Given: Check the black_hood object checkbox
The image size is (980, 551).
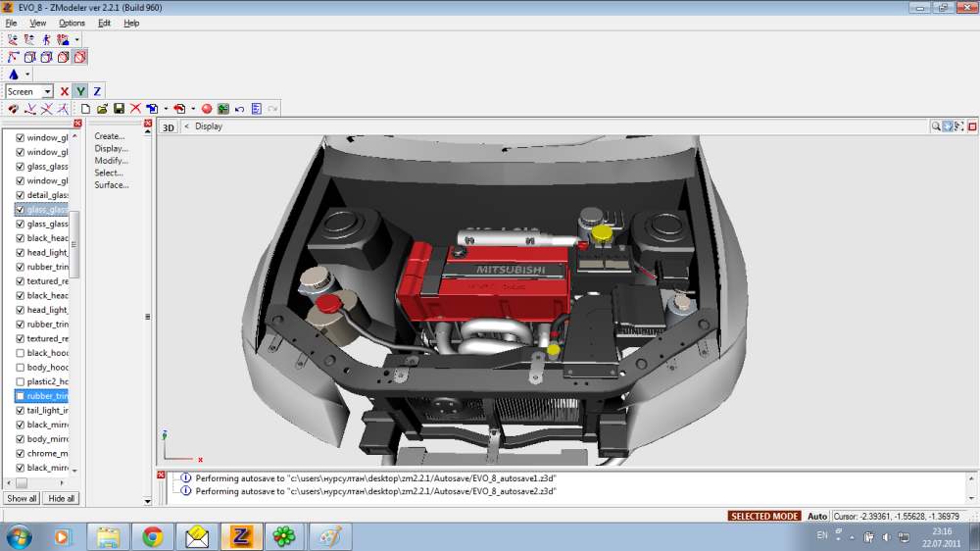Looking at the screenshot, I should [x=20, y=353].
